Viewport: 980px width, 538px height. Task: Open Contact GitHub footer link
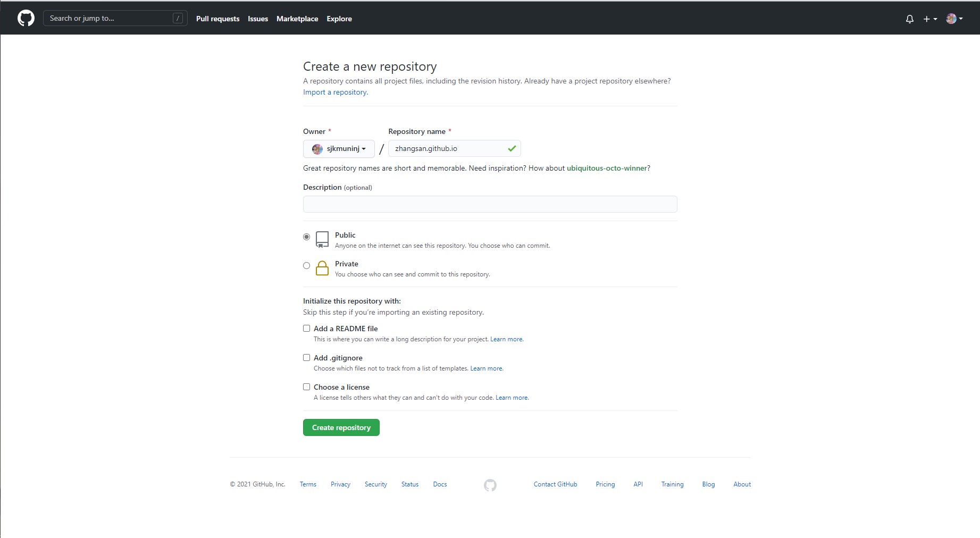pos(555,484)
